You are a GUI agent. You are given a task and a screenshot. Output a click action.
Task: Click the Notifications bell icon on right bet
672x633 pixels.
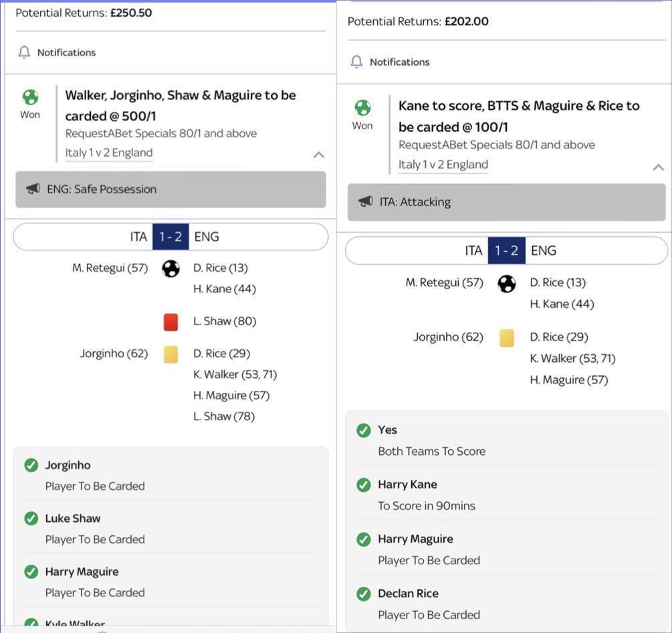356,62
